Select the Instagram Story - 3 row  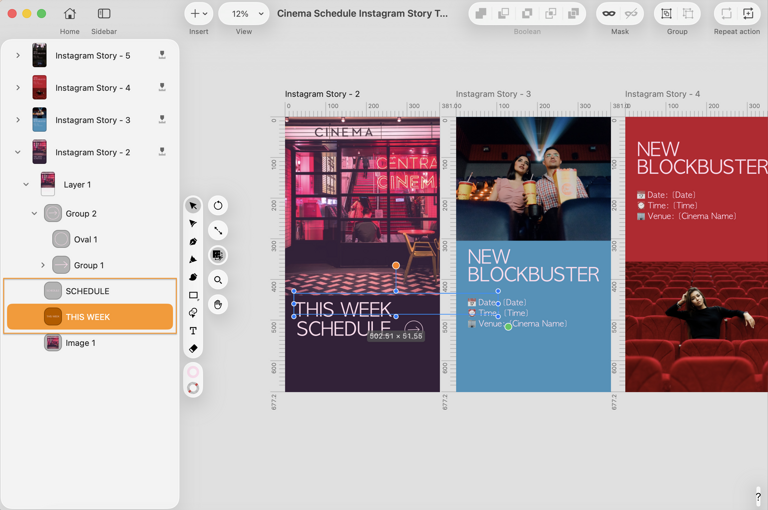coord(90,120)
